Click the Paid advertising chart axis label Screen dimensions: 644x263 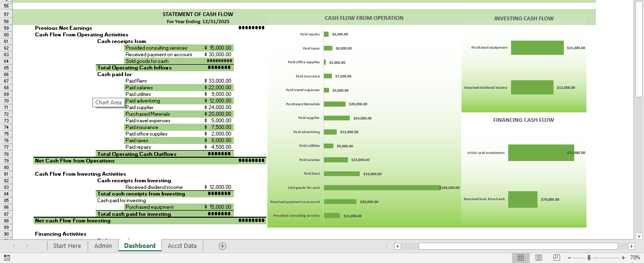pos(306,132)
